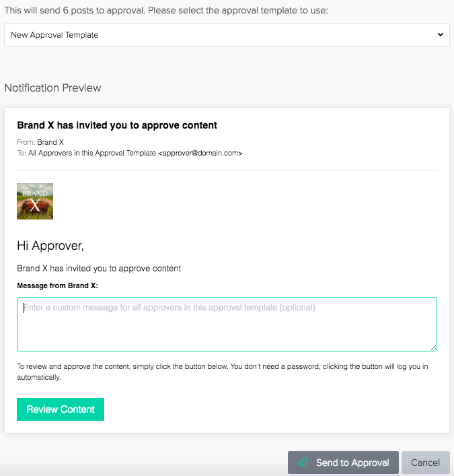454x476 pixels.
Task: Click the bold email subject line
Action: point(117,125)
